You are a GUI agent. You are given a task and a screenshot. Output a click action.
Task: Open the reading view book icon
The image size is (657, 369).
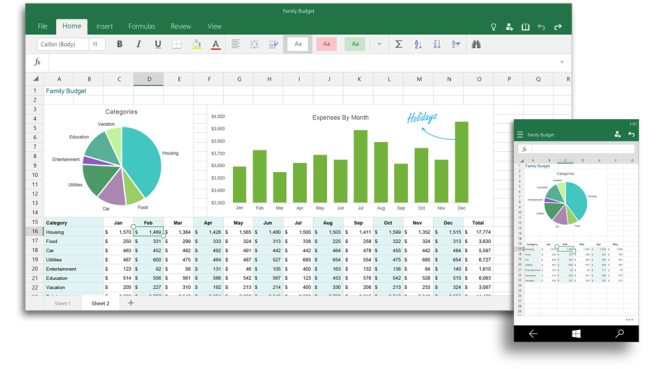(525, 27)
